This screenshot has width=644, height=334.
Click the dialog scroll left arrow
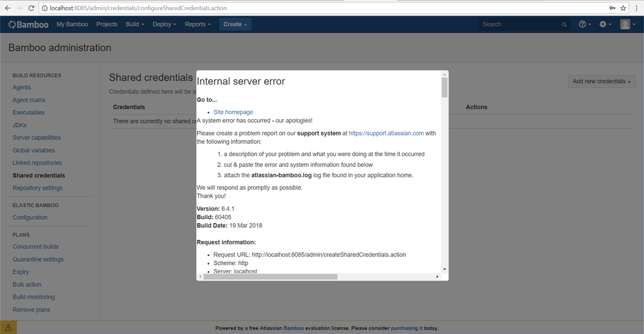click(x=200, y=277)
